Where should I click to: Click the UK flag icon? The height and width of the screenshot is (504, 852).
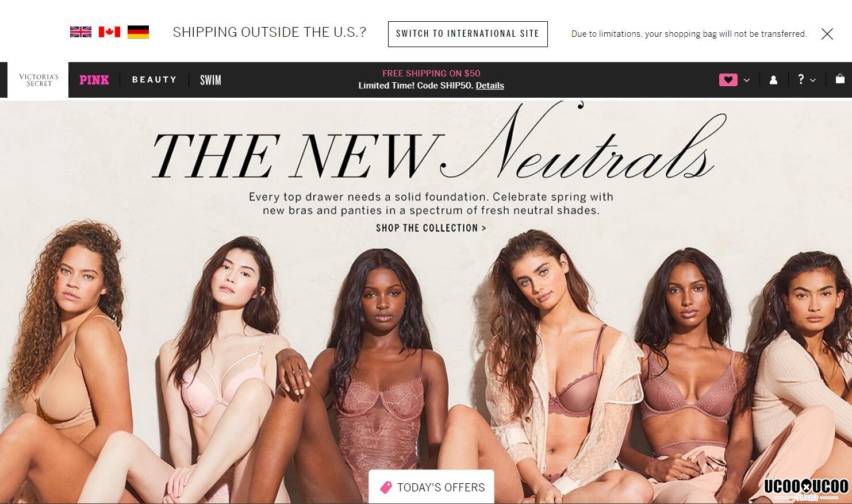click(x=80, y=32)
